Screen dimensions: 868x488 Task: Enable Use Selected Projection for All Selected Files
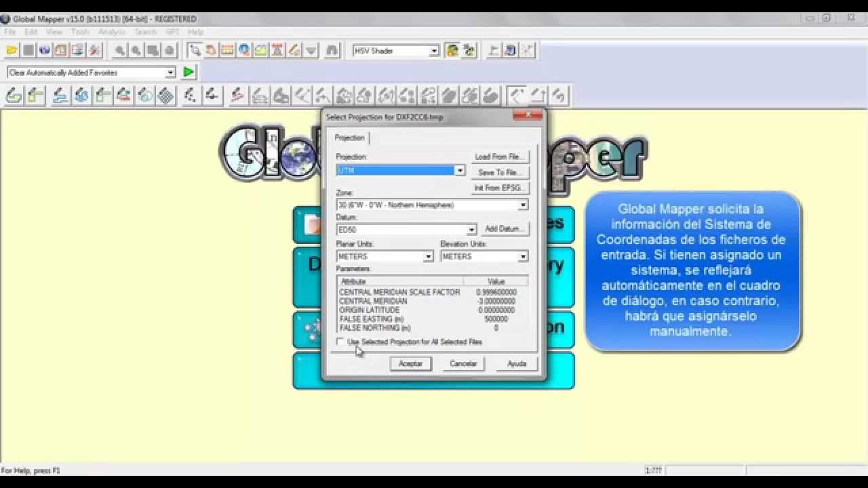(x=340, y=342)
